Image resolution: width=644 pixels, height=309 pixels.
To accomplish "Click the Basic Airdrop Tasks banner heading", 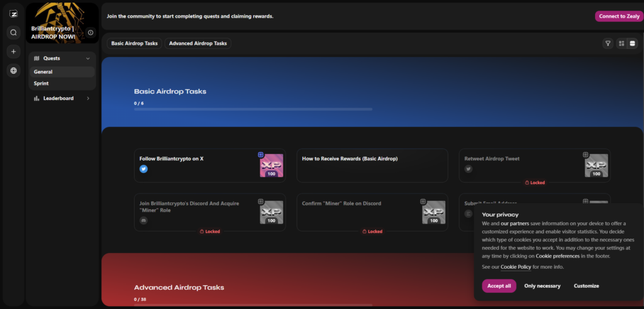I will pos(170,91).
